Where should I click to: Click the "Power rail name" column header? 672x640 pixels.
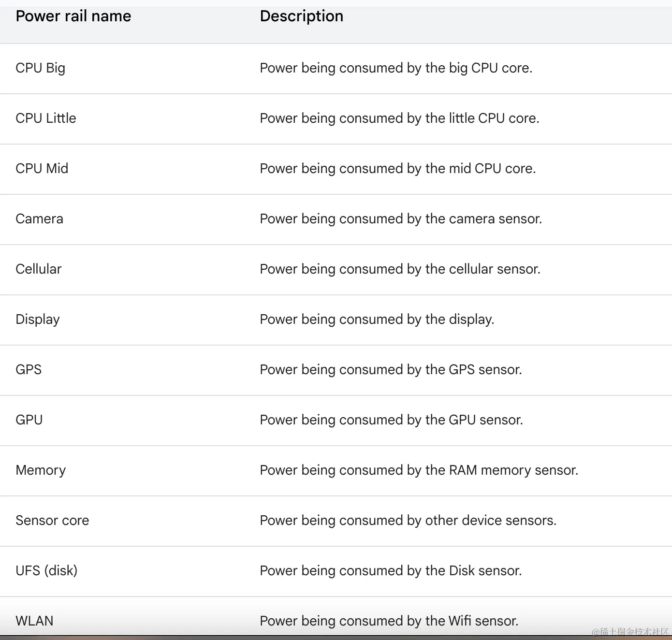73,16
